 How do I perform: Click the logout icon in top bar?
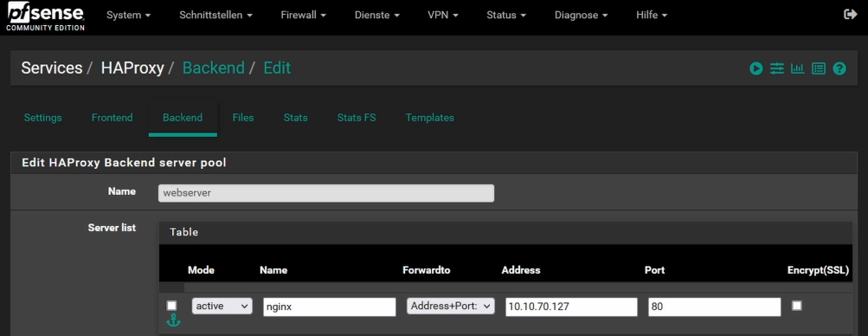(851, 15)
